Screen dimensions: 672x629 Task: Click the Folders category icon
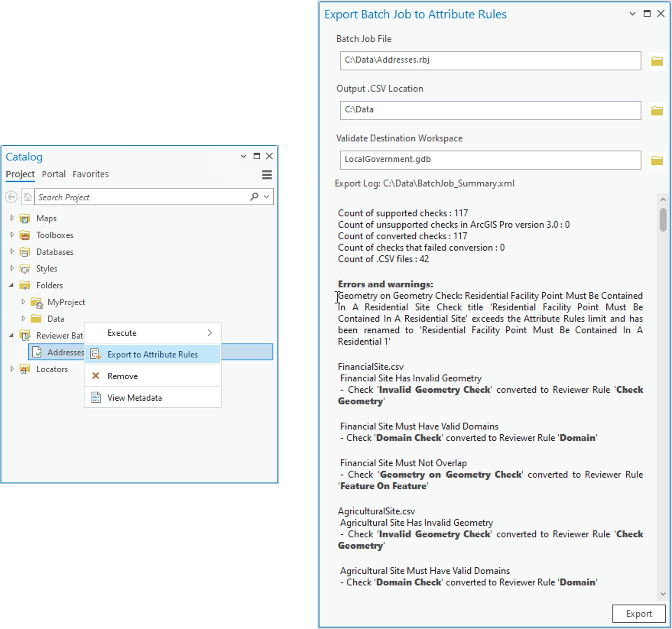(25, 285)
